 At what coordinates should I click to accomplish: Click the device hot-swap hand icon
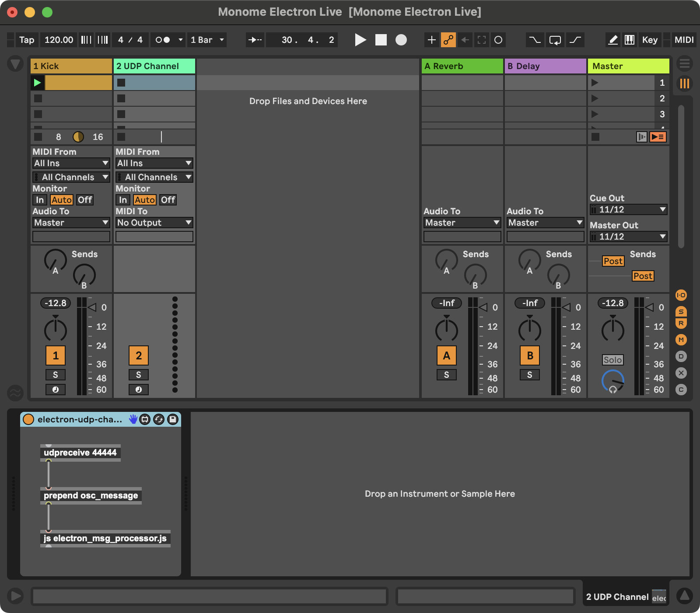133,419
